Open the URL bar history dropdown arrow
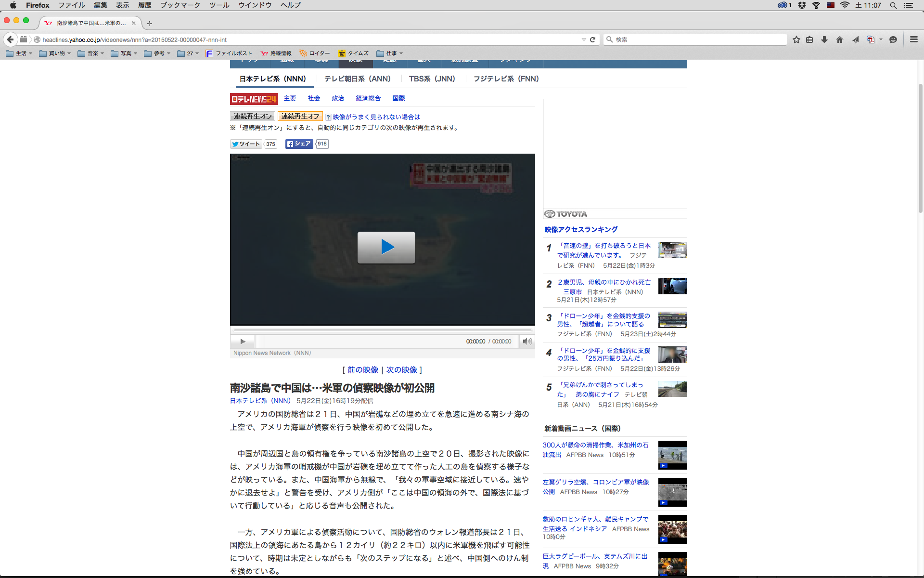Screen dimensions: 924x578 [x=583, y=39]
